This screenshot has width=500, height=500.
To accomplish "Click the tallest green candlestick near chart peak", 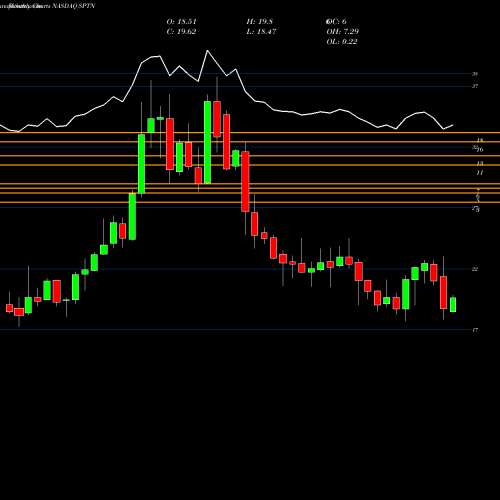I will pyautogui.click(x=207, y=142).
